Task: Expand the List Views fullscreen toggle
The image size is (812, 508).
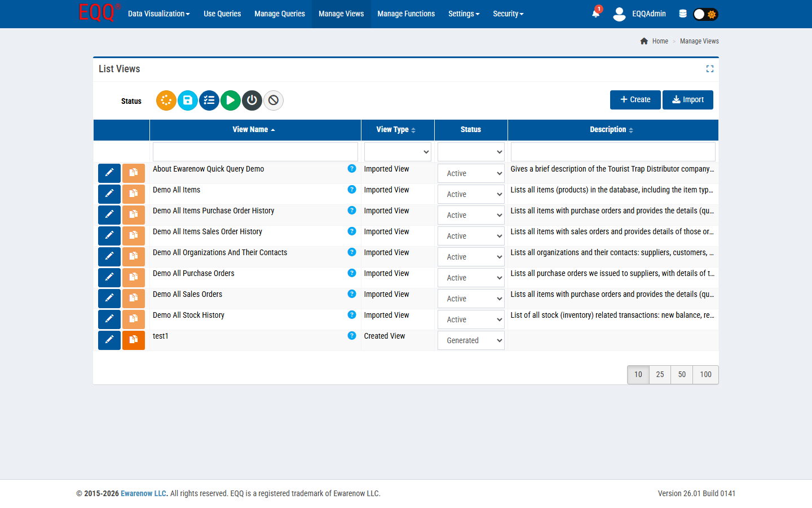Action: tap(709, 68)
